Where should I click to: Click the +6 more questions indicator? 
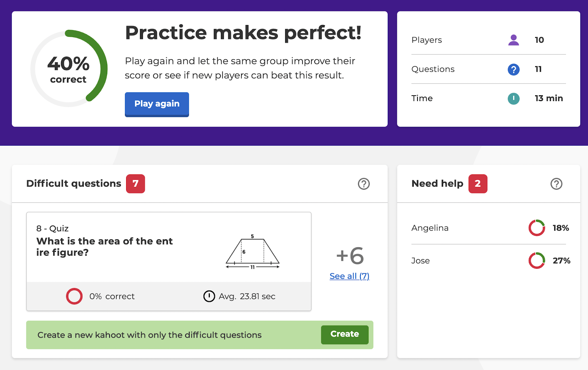(x=349, y=256)
